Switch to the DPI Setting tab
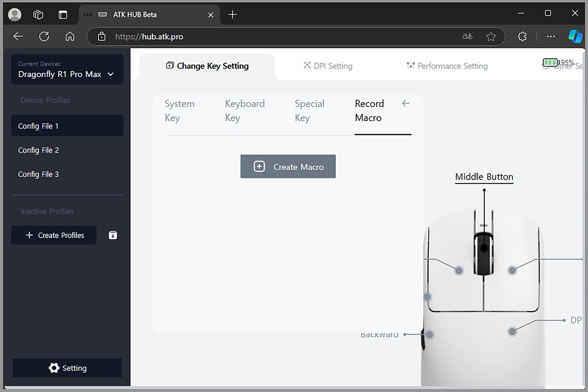588x392 pixels. click(328, 66)
